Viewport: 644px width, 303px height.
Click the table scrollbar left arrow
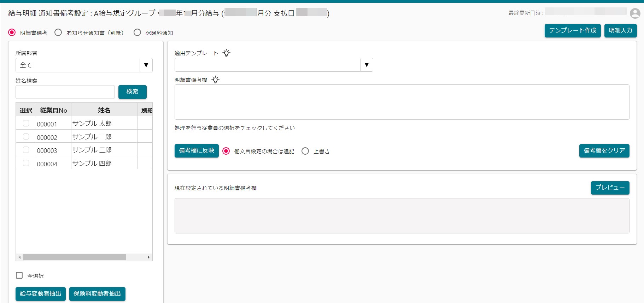(x=20, y=257)
